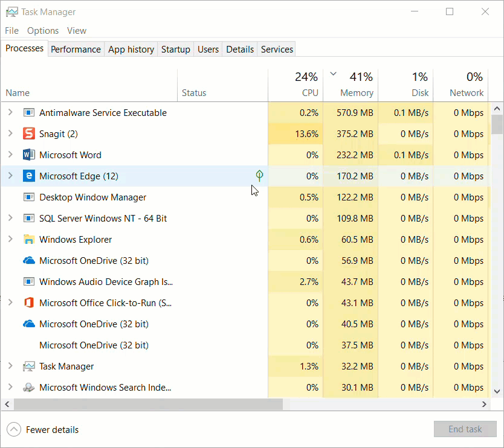Click the Antimalware Service Executable process icon
This screenshot has width=504, height=448.
pos(29,113)
